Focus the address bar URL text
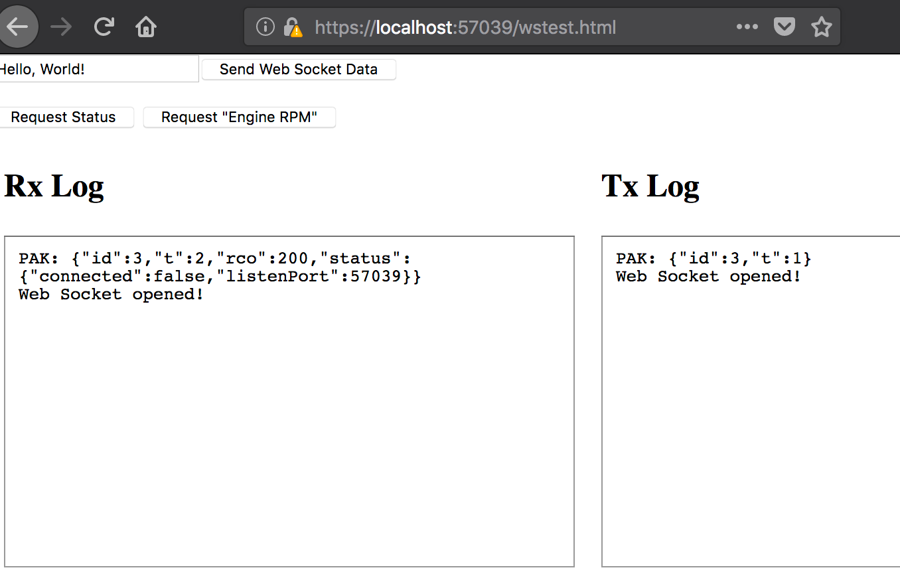The width and height of the screenshot is (900, 588). coord(465,27)
